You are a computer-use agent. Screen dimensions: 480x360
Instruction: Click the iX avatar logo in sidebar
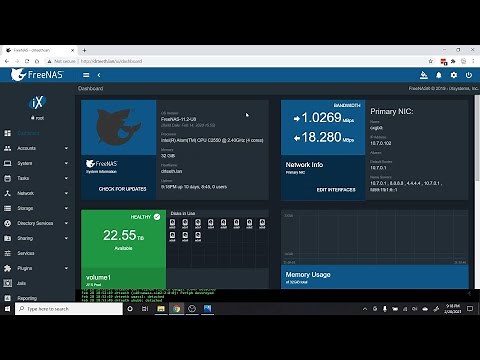pos(37,103)
